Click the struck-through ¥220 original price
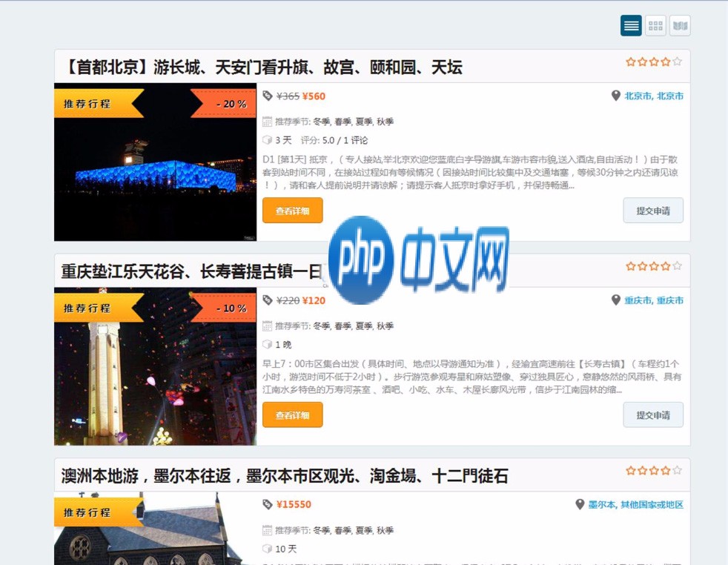Image resolution: width=728 pixels, height=565 pixels. 288,300
